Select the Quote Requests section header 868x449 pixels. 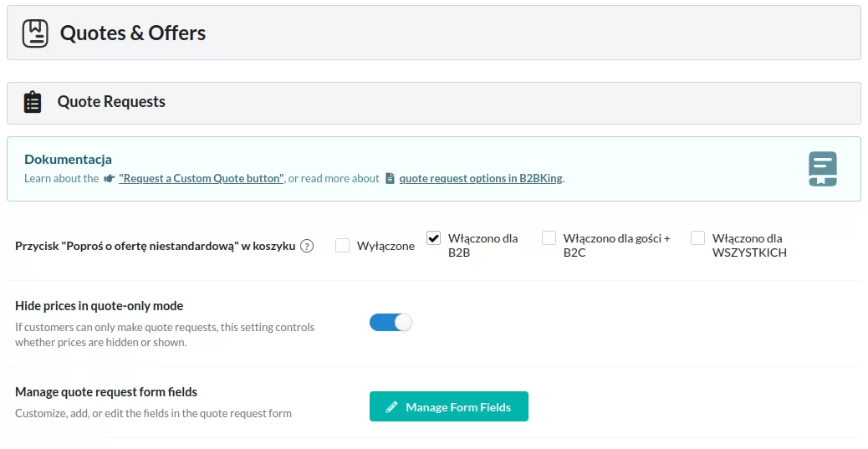111,102
